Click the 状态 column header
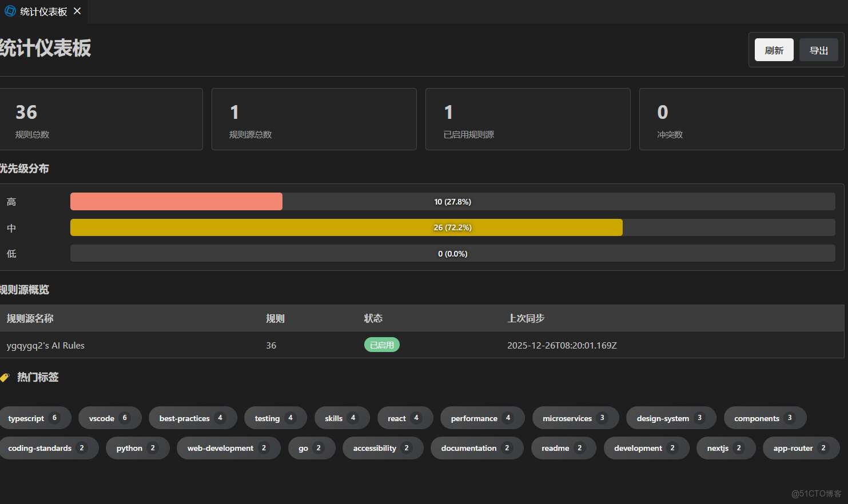This screenshot has width=848, height=504. point(373,318)
